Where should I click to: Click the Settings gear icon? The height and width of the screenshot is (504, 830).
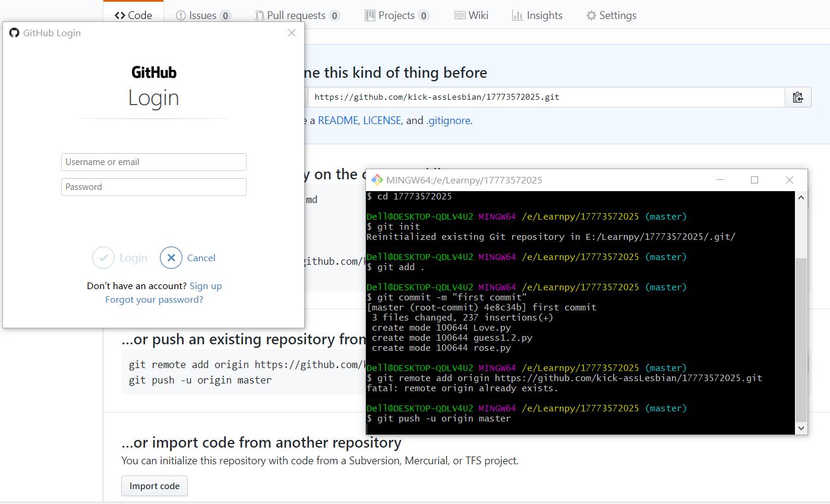click(591, 15)
